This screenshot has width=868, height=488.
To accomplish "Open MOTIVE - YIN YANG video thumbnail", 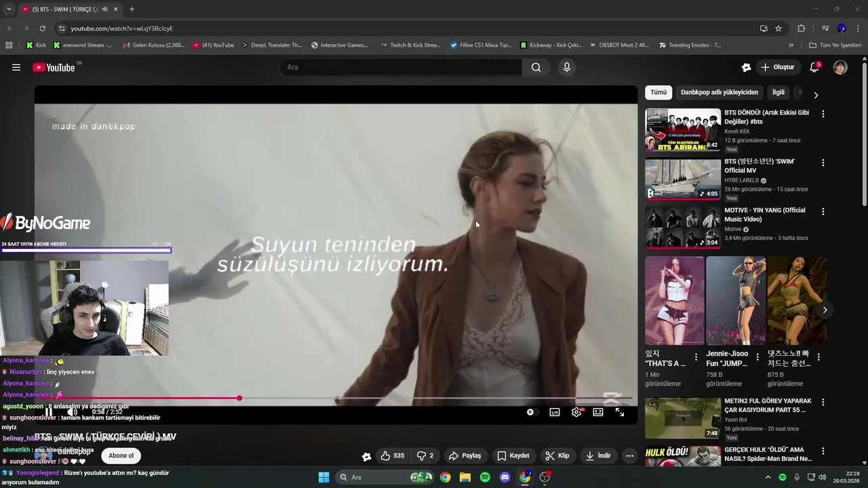I will (x=683, y=227).
